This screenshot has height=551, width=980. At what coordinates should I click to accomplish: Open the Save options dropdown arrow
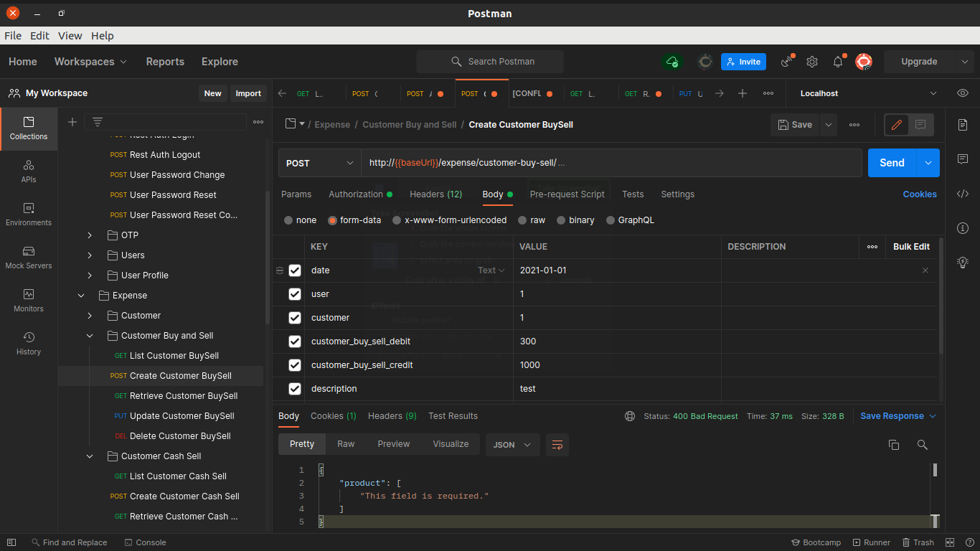coord(829,125)
